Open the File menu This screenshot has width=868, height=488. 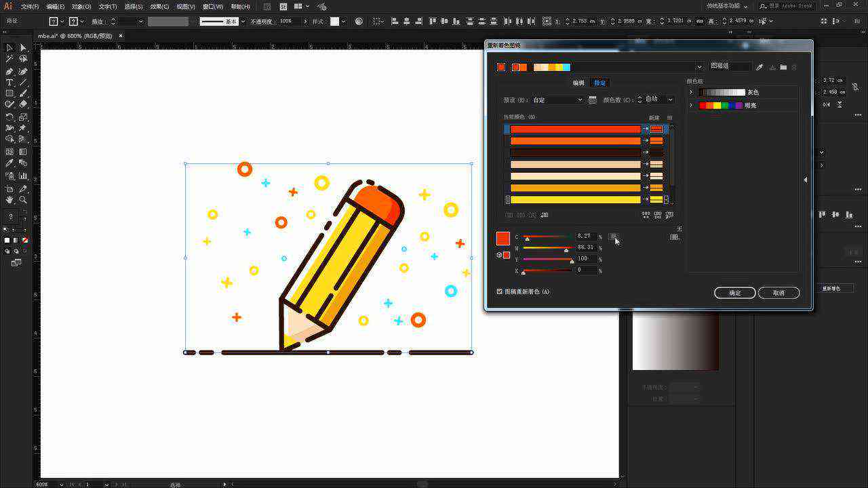point(29,6)
